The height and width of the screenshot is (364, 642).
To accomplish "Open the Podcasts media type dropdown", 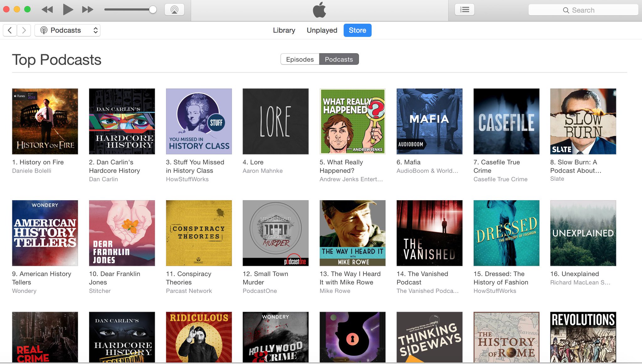I will pos(67,30).
